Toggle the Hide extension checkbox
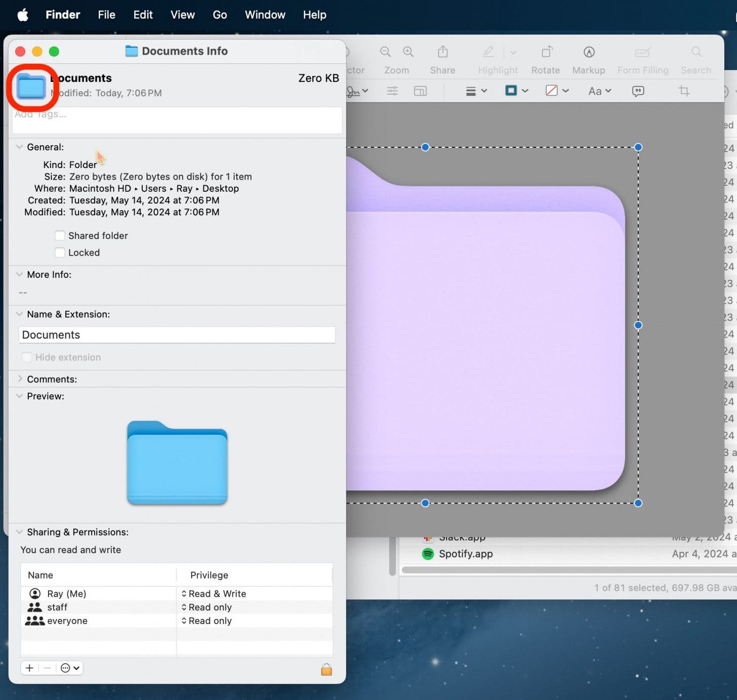737x700 pixels. pos(26,357)
